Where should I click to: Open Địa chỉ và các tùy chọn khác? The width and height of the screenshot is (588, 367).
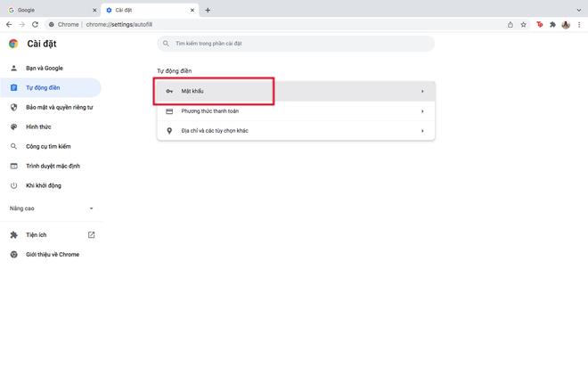pos(296,131)
